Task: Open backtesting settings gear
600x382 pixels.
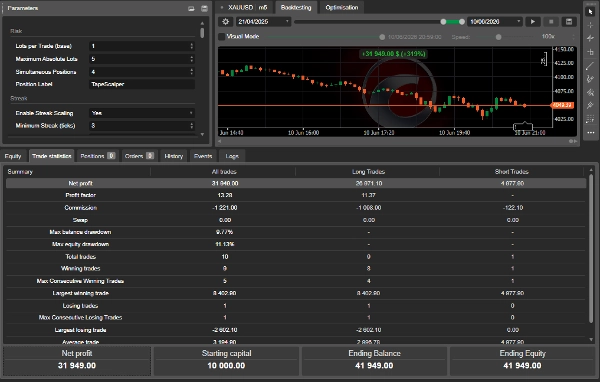Action: click(225, 22)
